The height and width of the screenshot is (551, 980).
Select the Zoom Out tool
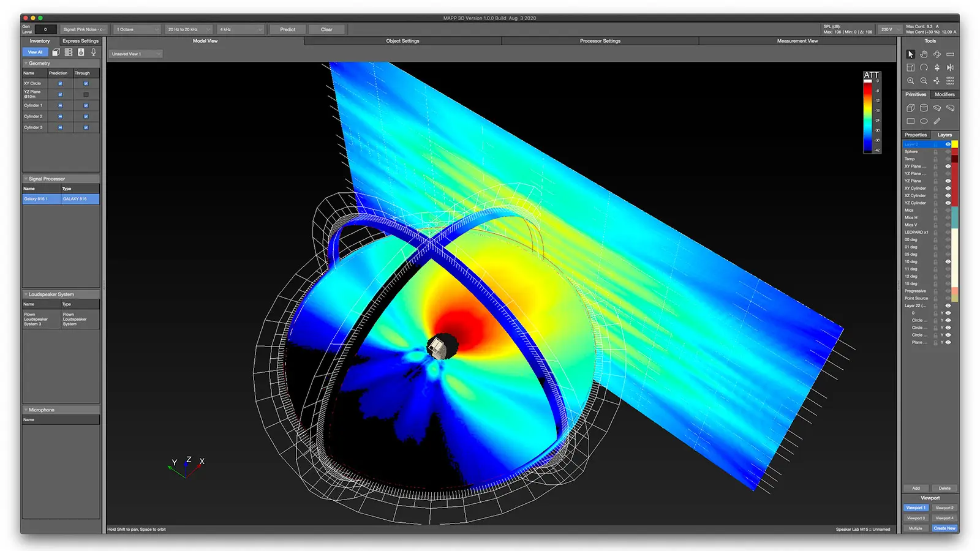(x=924, y=81)
